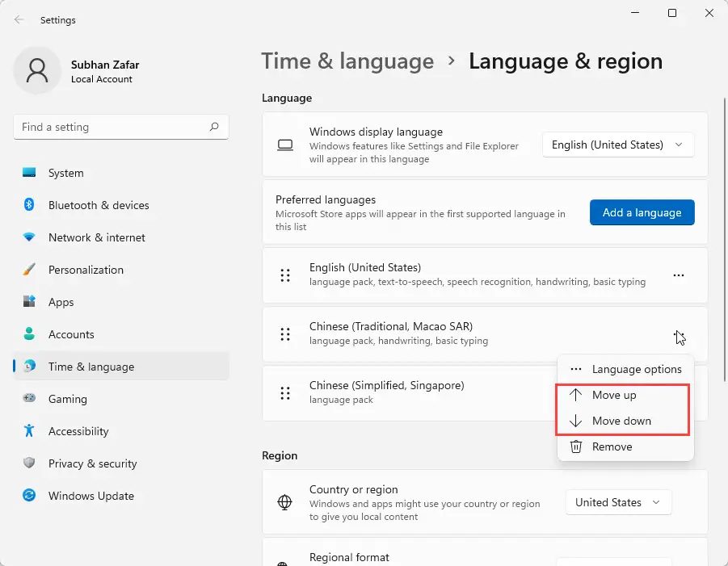Open Windows Update from sidebar
The image size is (728, 566).
pos(90,496)
